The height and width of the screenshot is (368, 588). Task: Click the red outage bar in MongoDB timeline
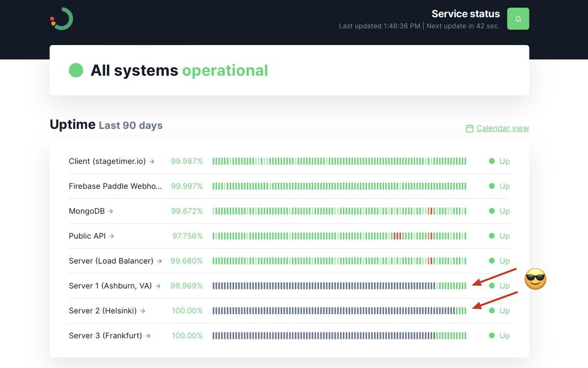point(430,211)
